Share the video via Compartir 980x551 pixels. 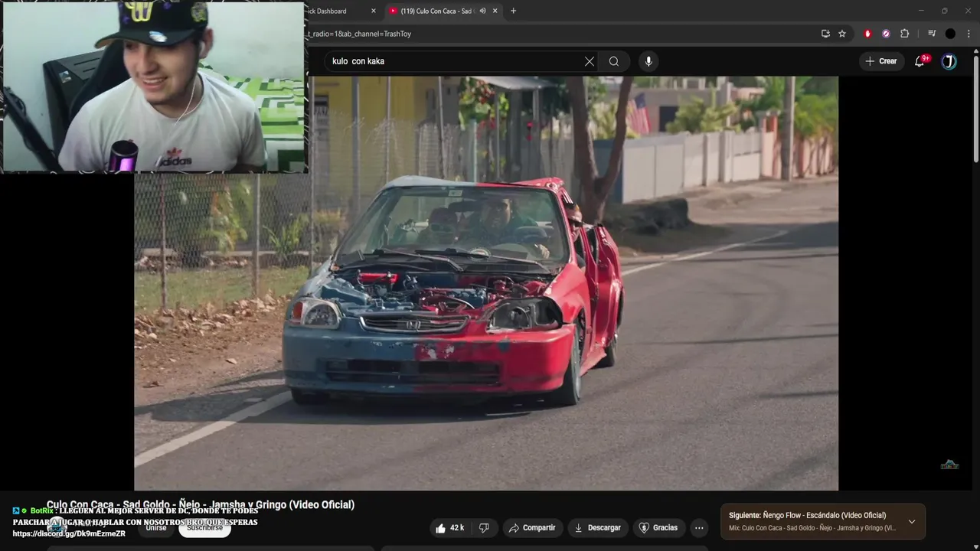(x=532, y=528)
